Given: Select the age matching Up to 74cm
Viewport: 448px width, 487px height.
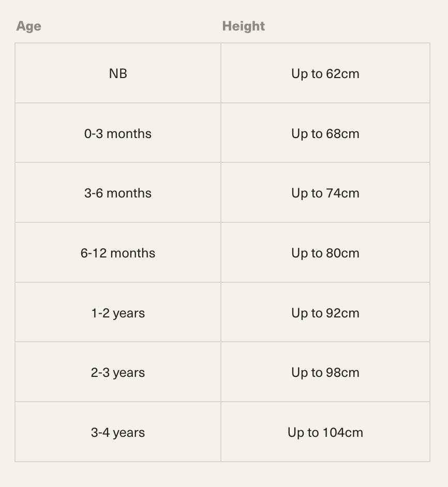Looking at the screenshot, I should 118,193.
